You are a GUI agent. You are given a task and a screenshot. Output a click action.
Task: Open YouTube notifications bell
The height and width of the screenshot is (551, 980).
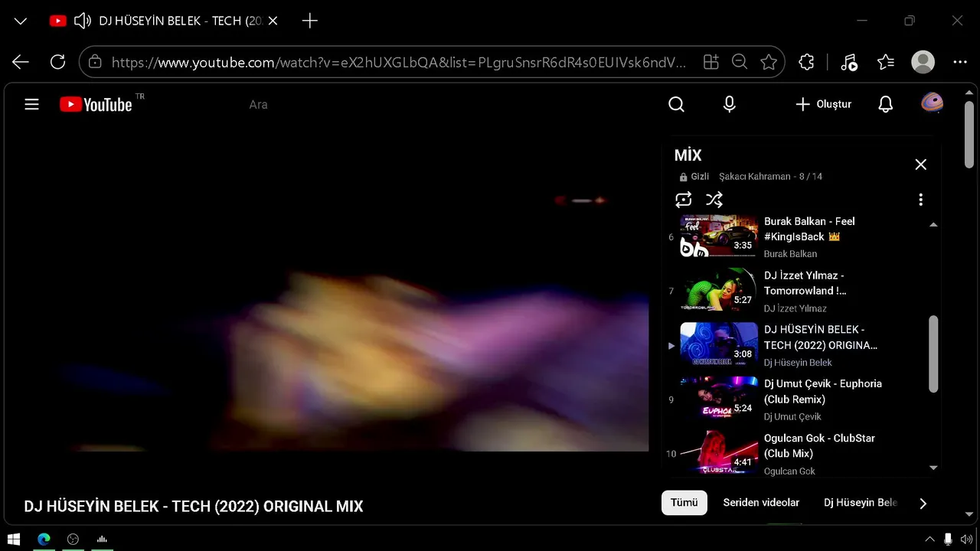coord(886,104)
